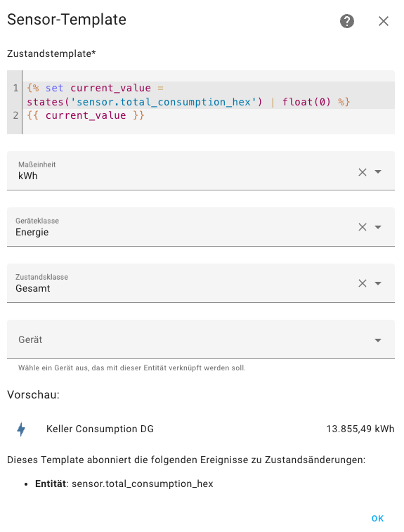Viewport: 404px width, 532px height.
Task: Focus the Maßeinheit kWh field
Action: (x=201, y=171)
